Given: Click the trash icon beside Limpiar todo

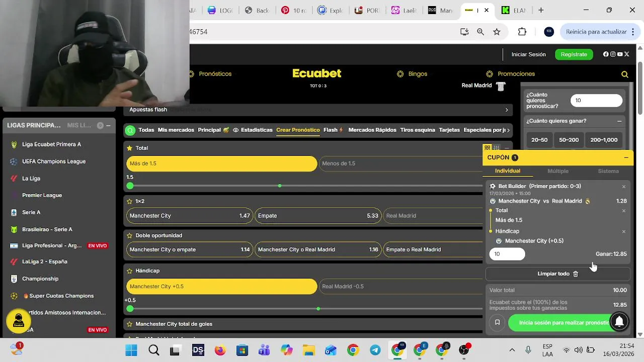Looking at the screenshot, I should (x=576, y=274).
